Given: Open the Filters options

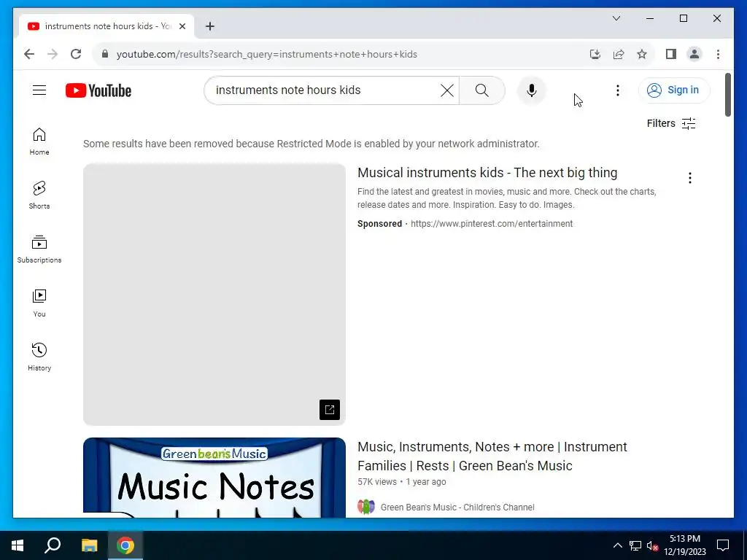Looking at the screenshot, I should click(671, 123).
